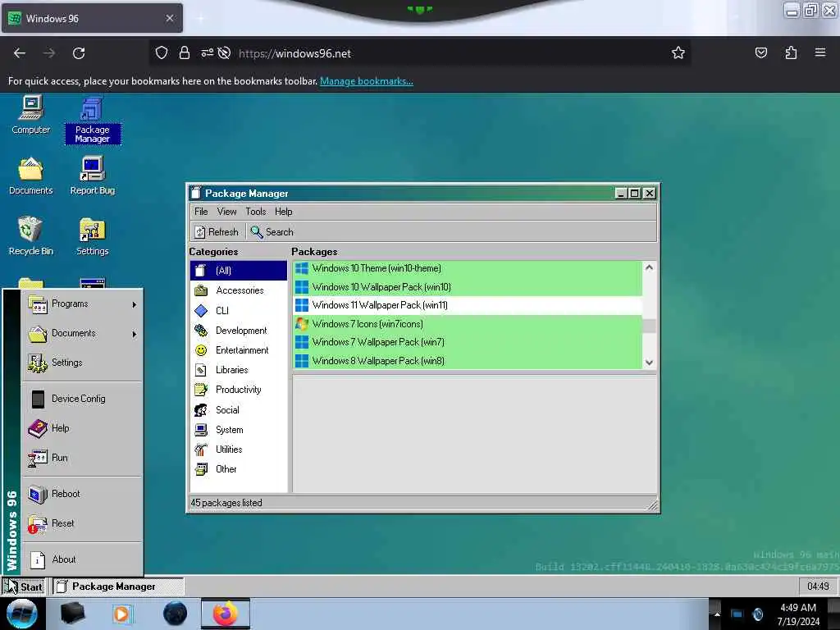Open Help from the Start menu

coord(82,428)
